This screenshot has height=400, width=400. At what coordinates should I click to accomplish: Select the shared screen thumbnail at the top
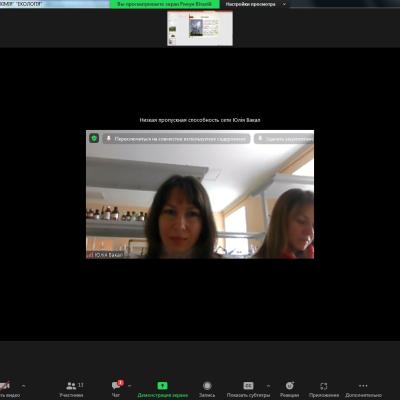(200, 28)
